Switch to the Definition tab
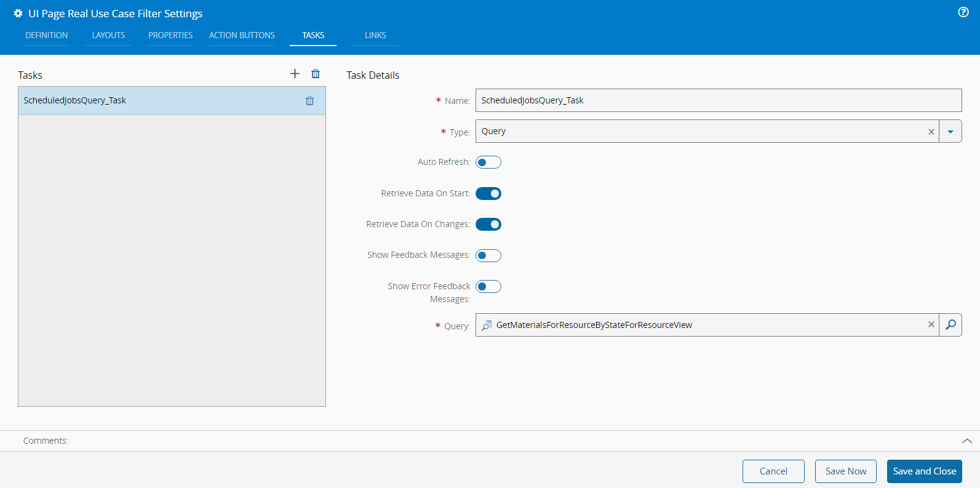This screenshot has height=488, width=980. click(47, 36)
